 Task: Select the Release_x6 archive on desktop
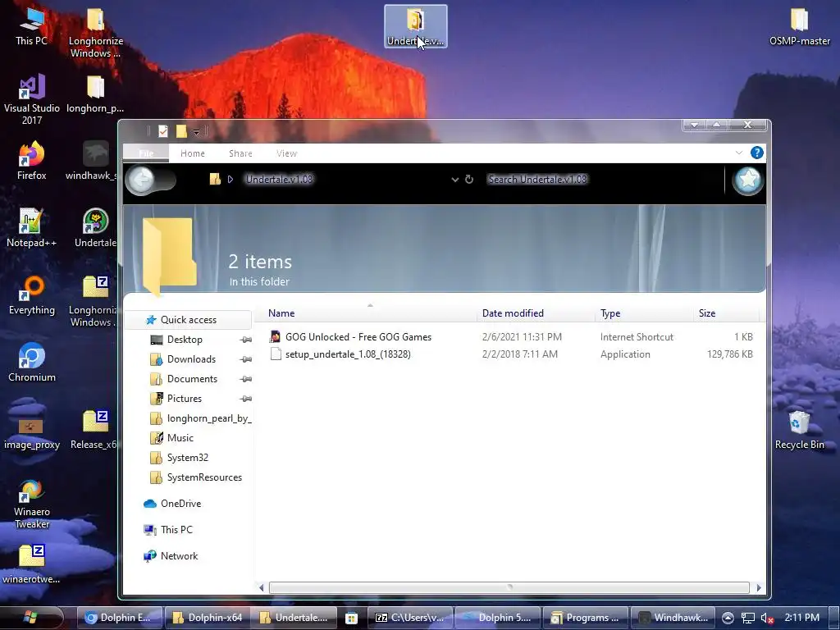tap(94, 430)
